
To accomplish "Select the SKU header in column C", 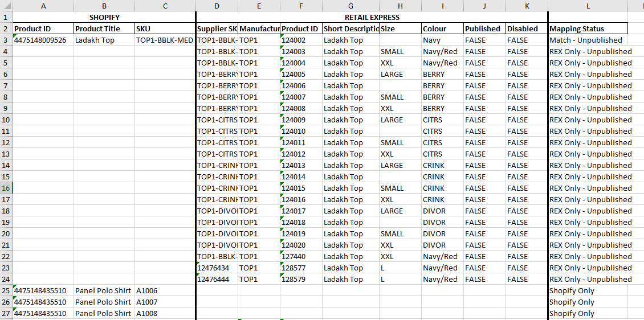I will [x=165, y=28].
